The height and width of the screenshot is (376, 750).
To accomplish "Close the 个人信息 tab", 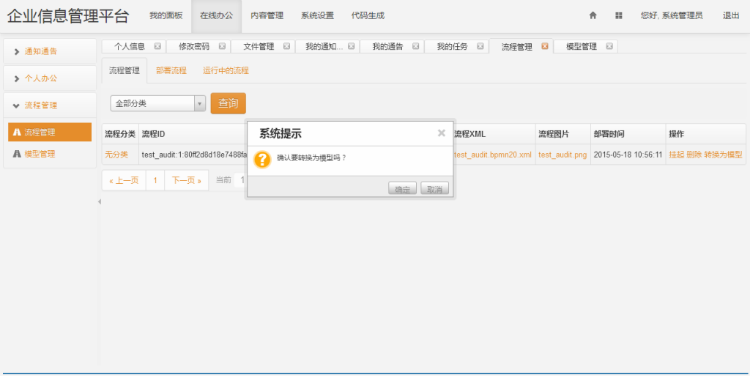I will (x=157, y=46).
